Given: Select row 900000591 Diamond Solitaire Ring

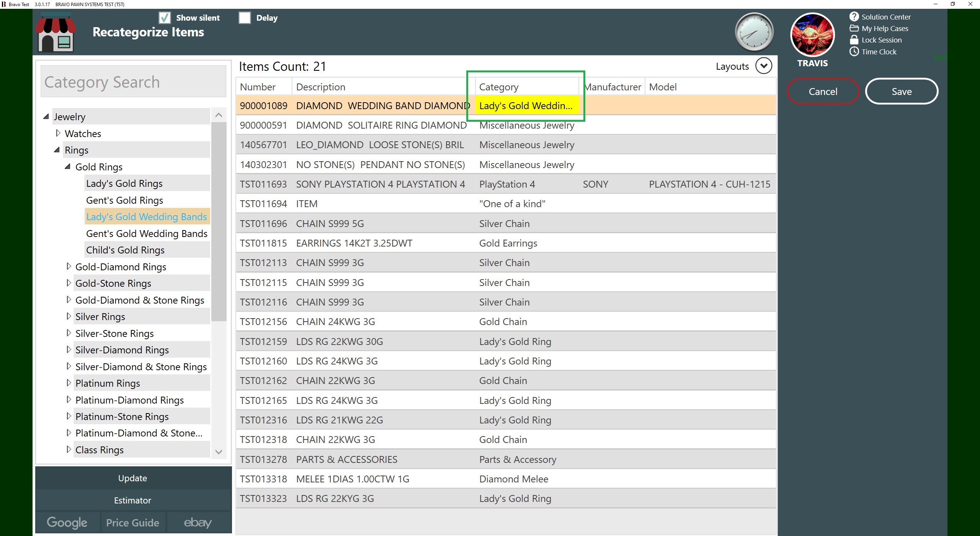Looking at the screenshot, I should (x=506, y=125).
